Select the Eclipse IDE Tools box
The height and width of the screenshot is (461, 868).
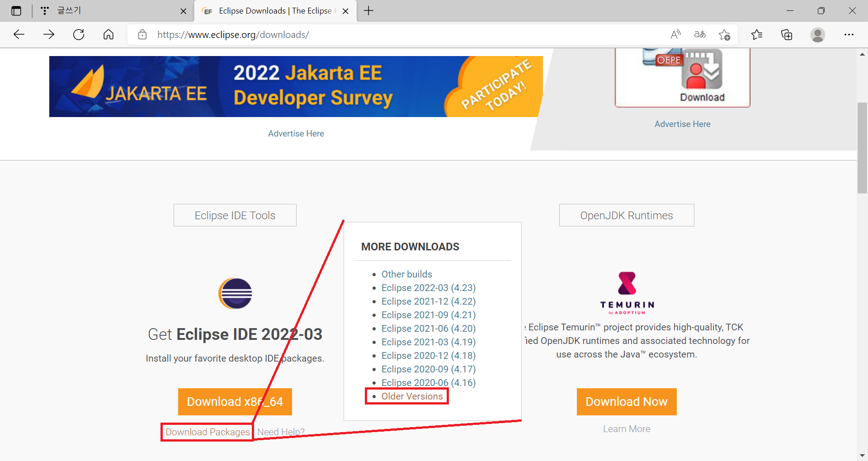[235, 215]
